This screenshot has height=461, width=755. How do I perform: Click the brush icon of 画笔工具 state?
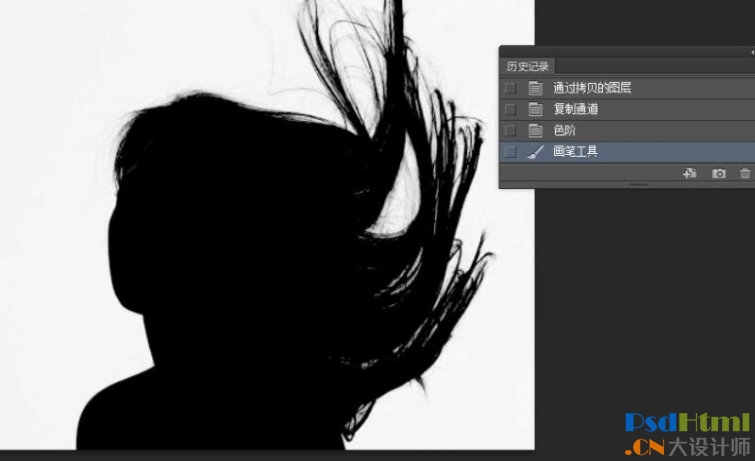tap(535, 152)
